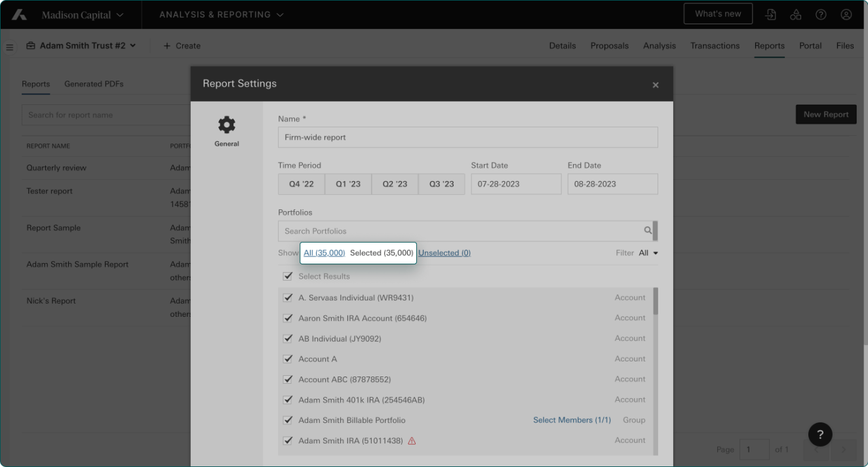Uncheck the Select Results checkbox
Image resolution: width=868 pixels, height=467 pixels.
(287, 276)
